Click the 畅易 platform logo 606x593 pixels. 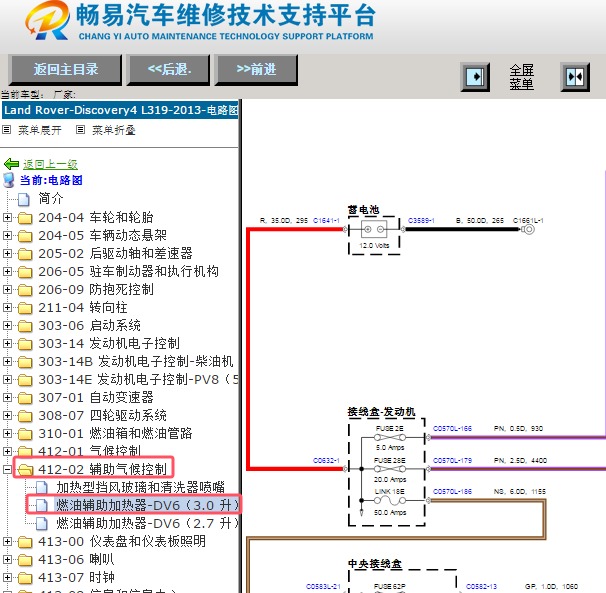47,20
